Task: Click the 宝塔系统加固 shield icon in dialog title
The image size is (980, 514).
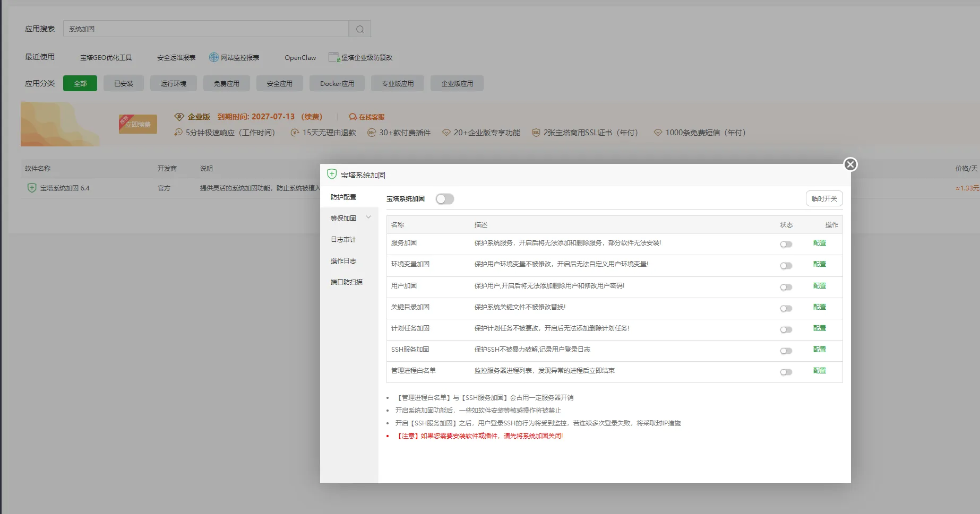Action: coord(332,174)
